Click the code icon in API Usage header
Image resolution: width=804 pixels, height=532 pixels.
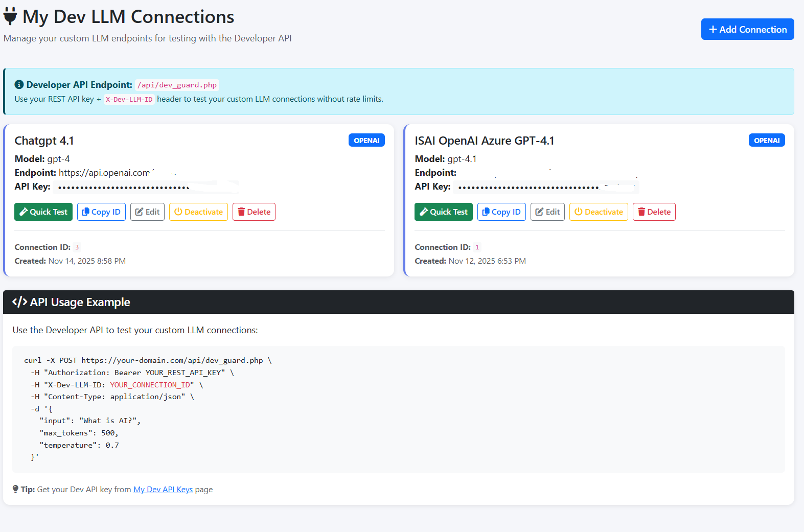click(x=19, y=302)
